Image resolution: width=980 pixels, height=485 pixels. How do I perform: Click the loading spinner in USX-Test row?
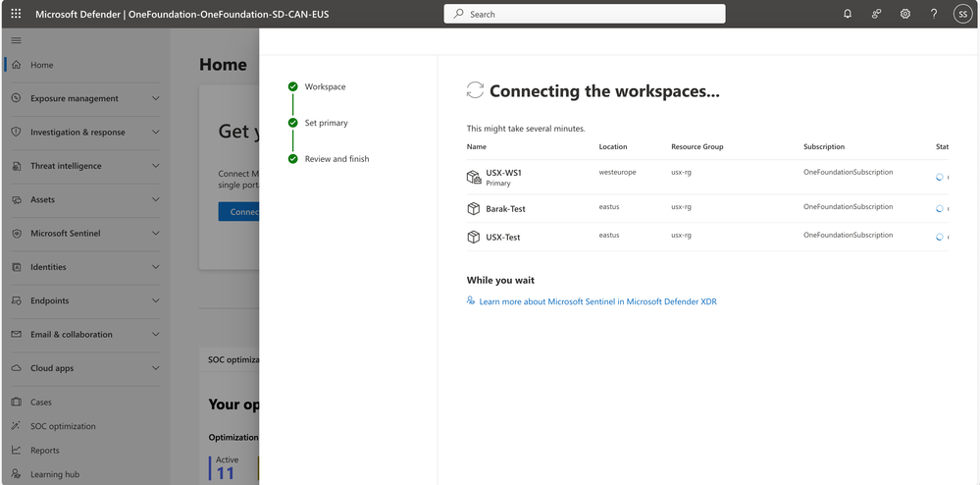940,238
